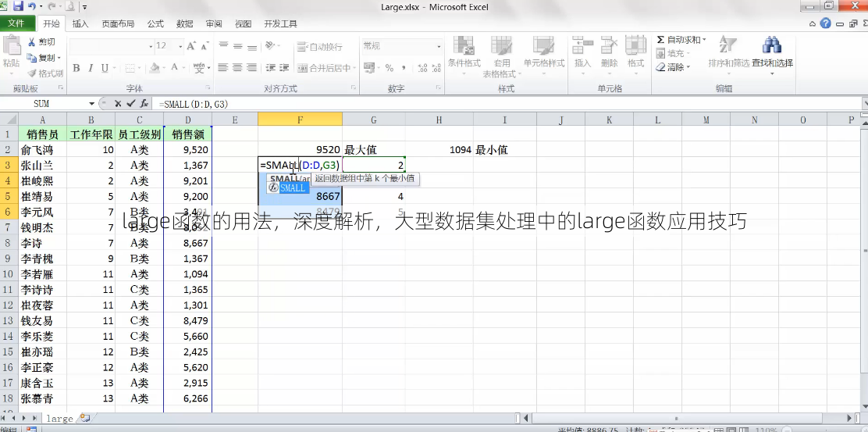Open the File (文件) tab
The height and width of the screenshot is (432, 868).
(x=16, y=23)
